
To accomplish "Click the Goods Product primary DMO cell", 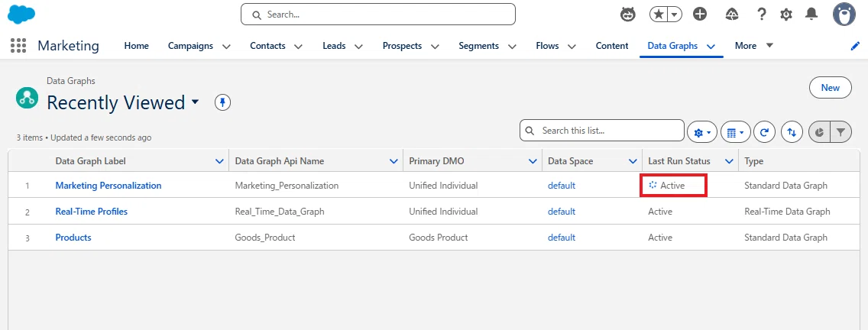I will coord(439,238).
